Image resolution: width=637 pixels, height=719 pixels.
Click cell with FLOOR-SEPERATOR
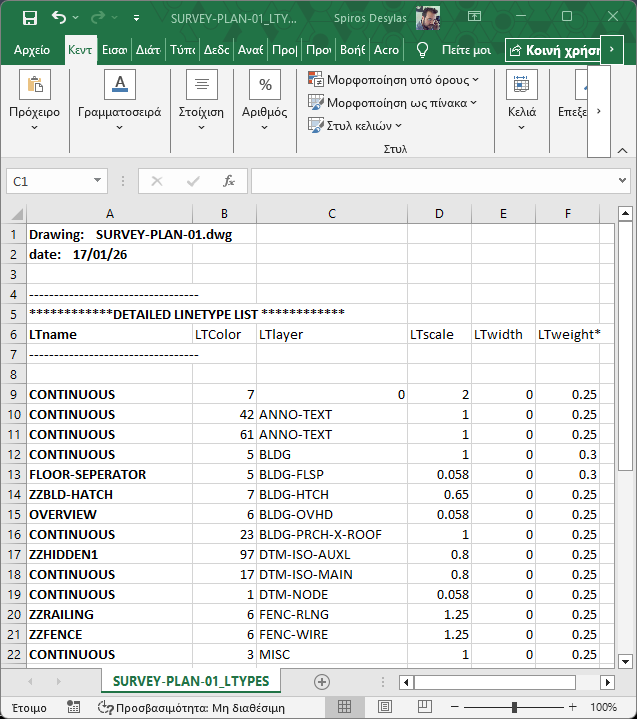click(110, 474)
